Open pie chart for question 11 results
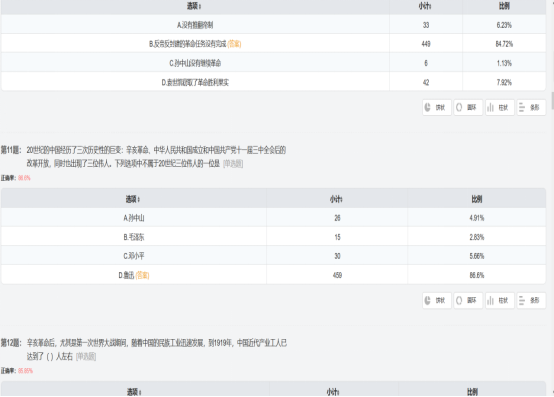The height and width of the screenshot is (397, 554). pos(437,301)
